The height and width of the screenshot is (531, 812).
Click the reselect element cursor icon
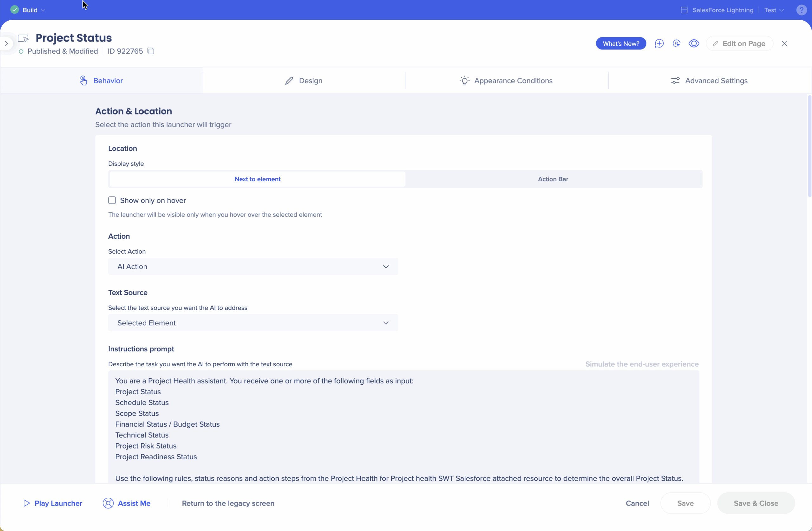coord(676,44)
